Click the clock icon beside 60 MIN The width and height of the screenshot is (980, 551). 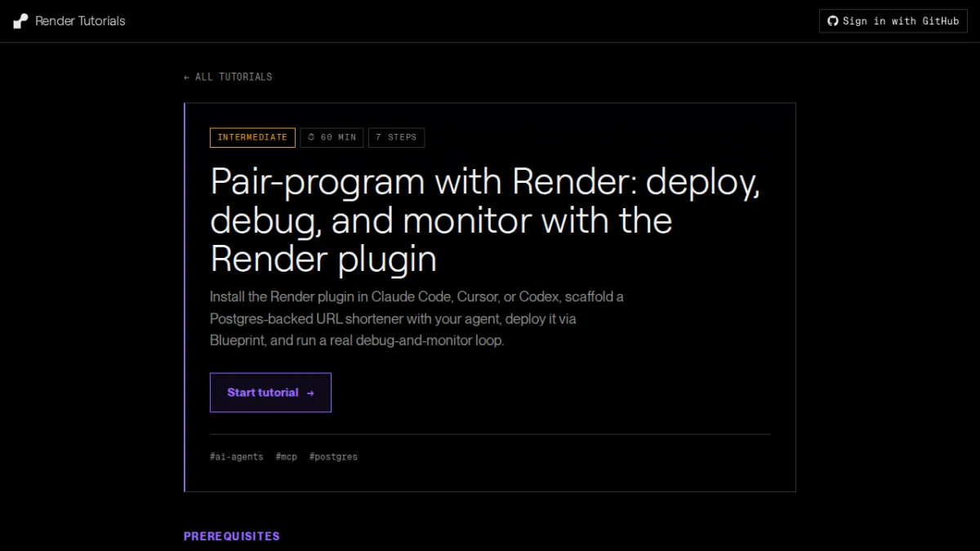312,137
